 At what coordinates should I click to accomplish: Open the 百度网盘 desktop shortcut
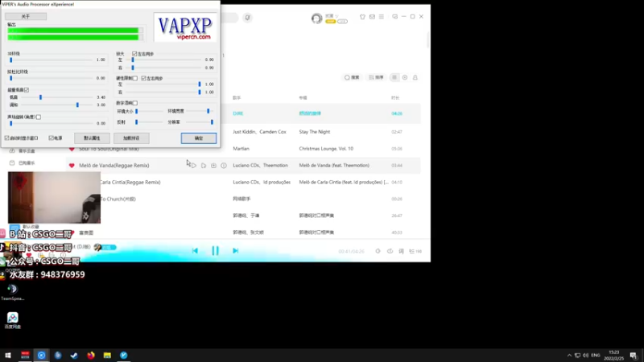12,320
